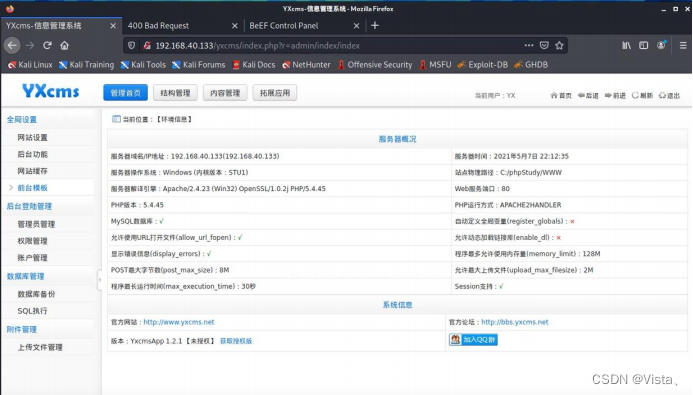The width and height of the screenshot is (693, 395).
Task: Collapse the 数据库管理 sidebar section
Action: point(25,276)
